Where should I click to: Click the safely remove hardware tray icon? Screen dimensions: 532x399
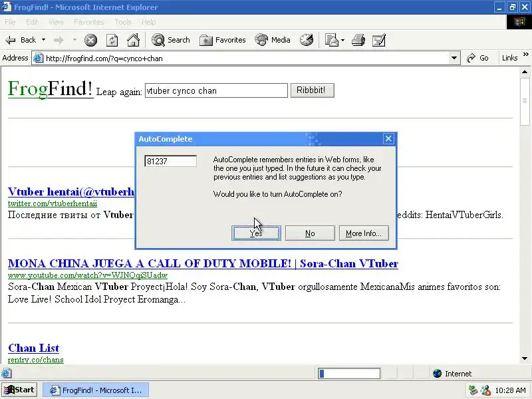[473, 390]
